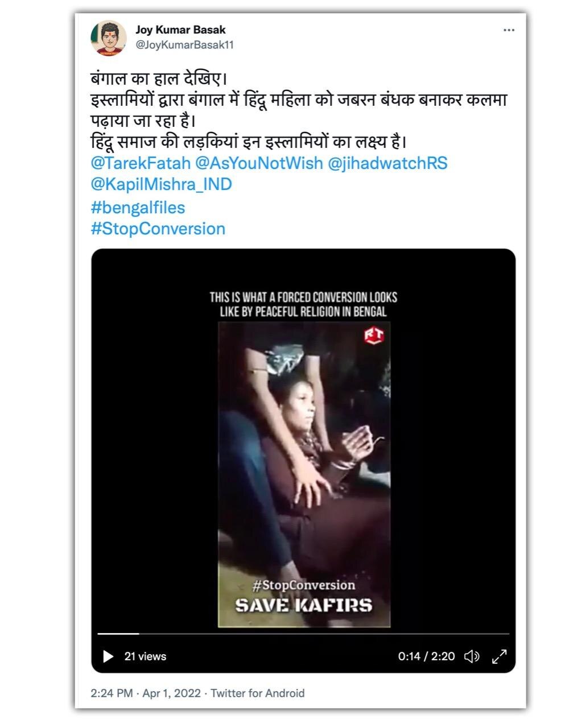The width and height of the screenshot is (586, 728).
Task: Click the #bengalfiles hashtag
Action: coord(138,208)
